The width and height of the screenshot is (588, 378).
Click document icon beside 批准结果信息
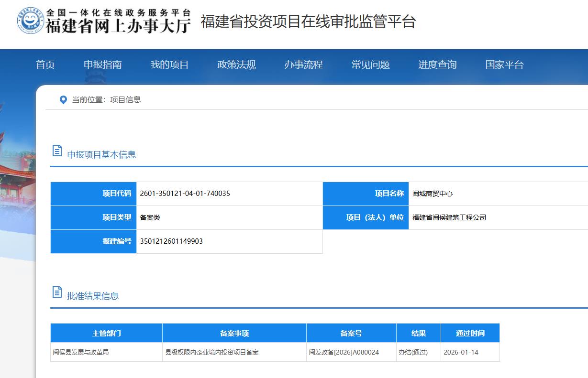coord(57,292)
